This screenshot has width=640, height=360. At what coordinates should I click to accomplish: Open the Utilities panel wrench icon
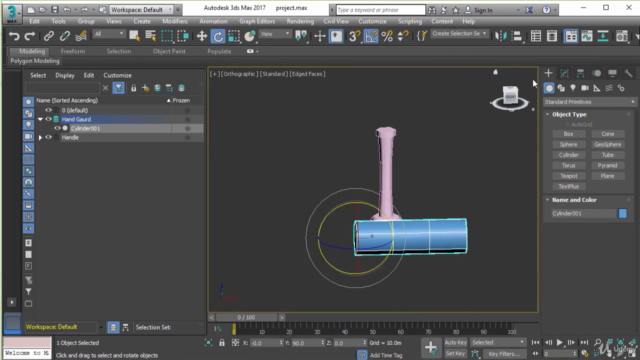628,73
